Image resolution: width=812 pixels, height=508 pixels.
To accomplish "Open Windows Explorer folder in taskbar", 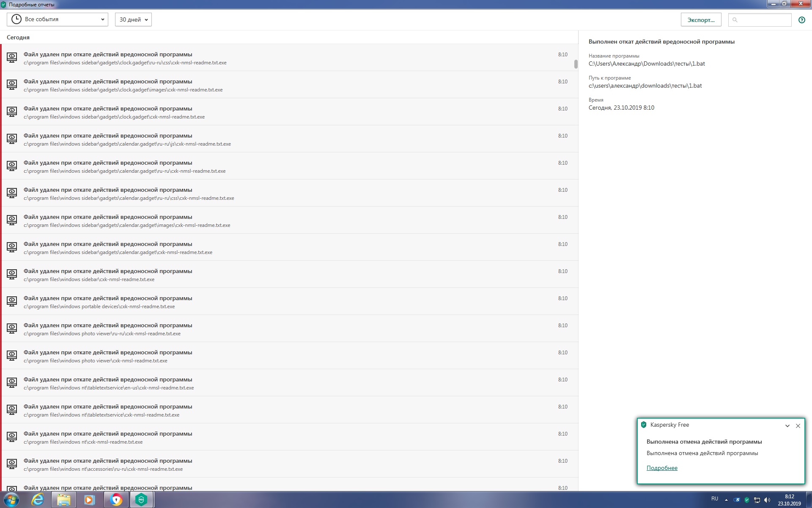I will [x=63, y=500].
